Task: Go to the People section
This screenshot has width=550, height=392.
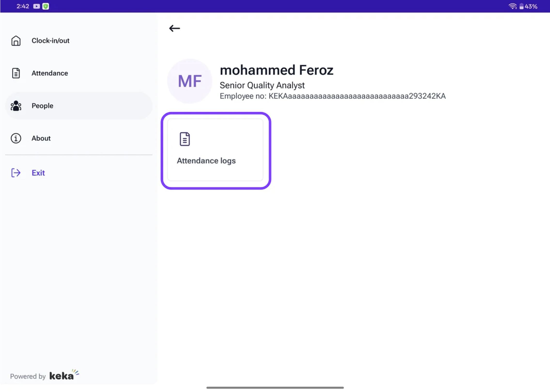Action: click(x=43, y=106)
